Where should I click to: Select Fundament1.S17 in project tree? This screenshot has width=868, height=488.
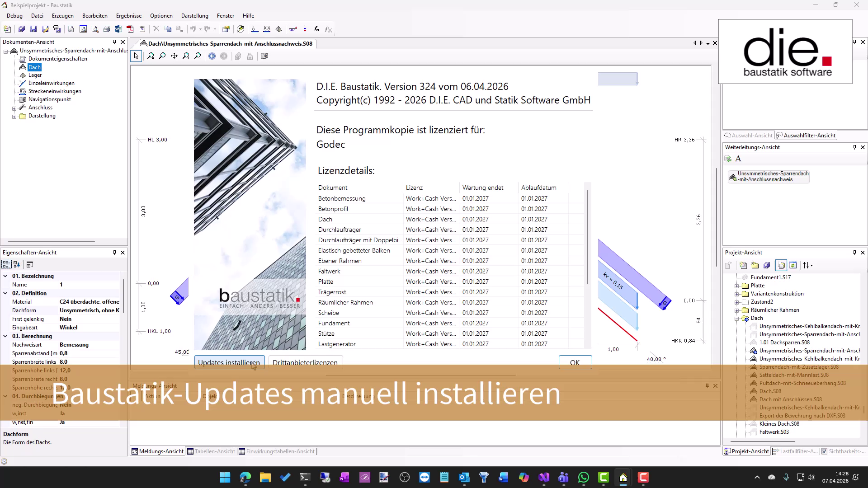point(771,277)
